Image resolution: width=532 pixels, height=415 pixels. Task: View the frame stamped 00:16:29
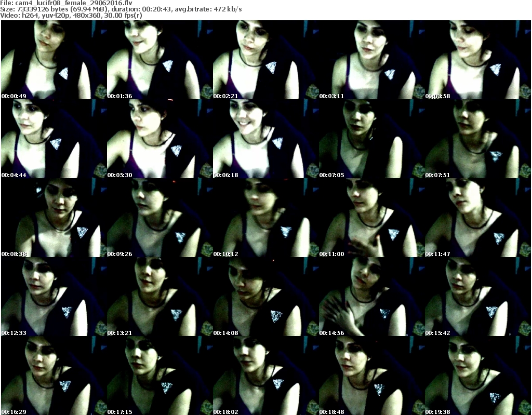click(54, 376)
